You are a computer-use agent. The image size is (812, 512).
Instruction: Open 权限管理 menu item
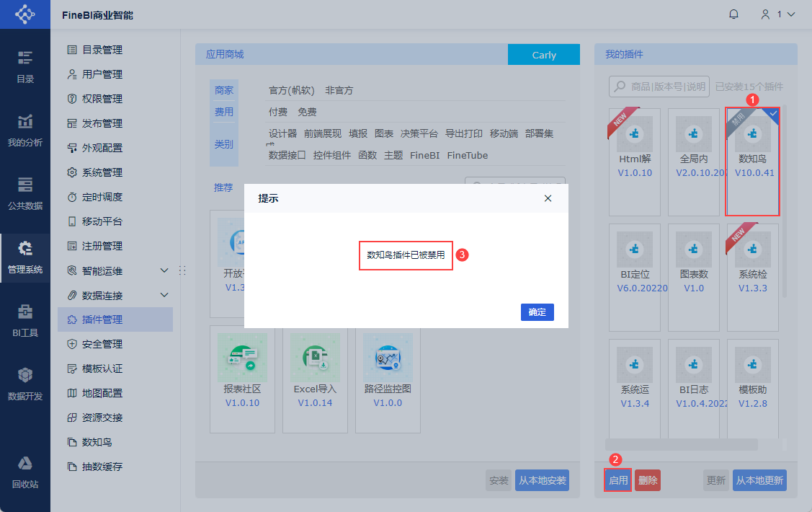(115, 99)
